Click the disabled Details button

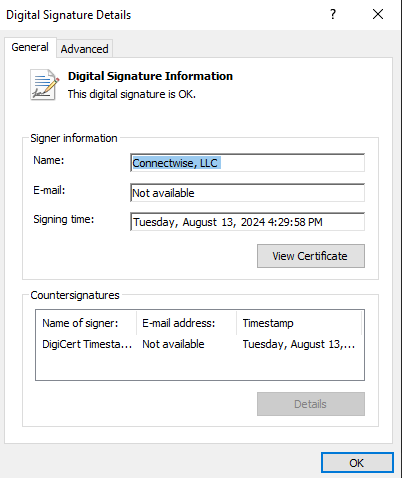click(x=311, y=404)
